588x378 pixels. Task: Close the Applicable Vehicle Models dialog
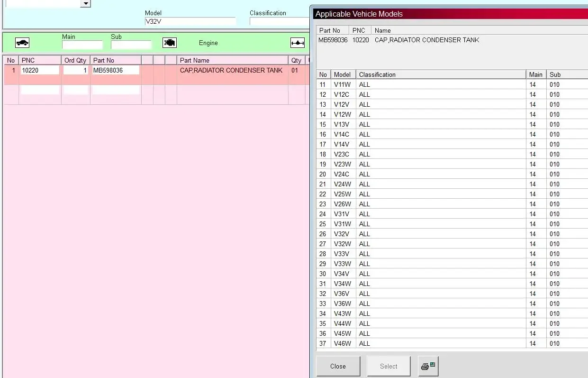pyautogui.click(x=338, y=366)
